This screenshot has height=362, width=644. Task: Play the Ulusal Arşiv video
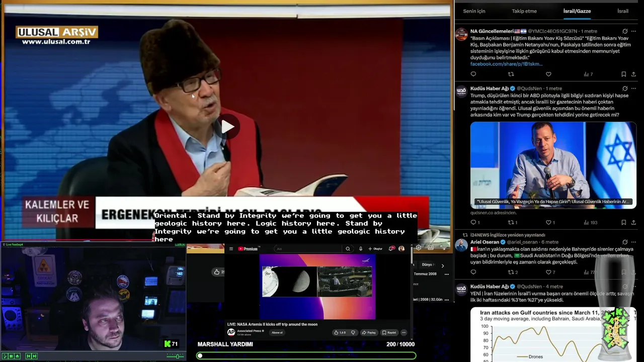click(x=227, y=127)
